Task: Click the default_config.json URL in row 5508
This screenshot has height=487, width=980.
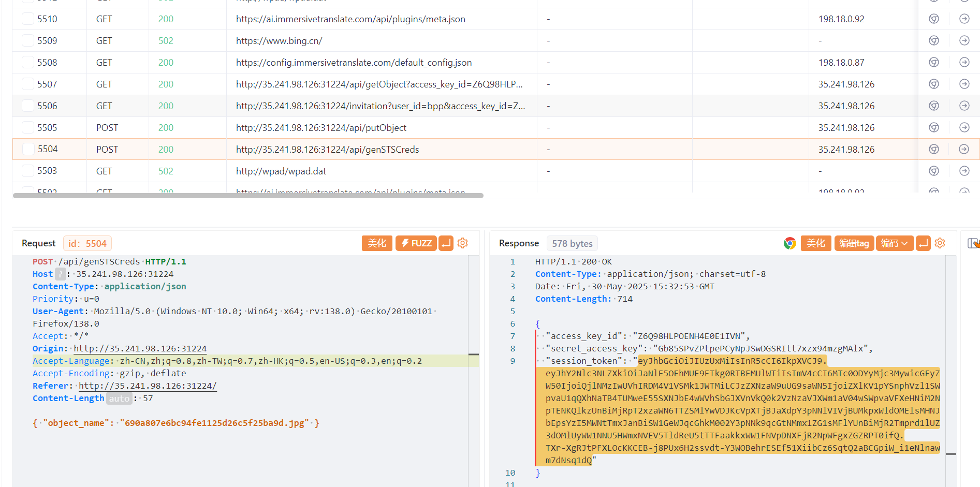Action: tap(354, 63)
